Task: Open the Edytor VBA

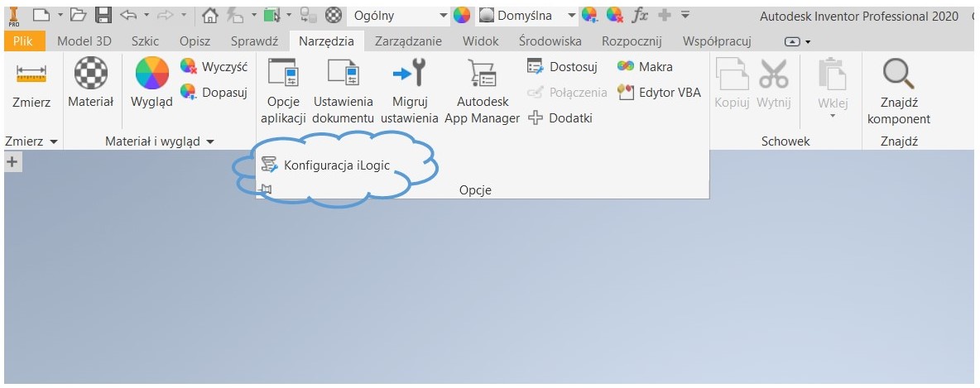Action: tap(659, 93)
